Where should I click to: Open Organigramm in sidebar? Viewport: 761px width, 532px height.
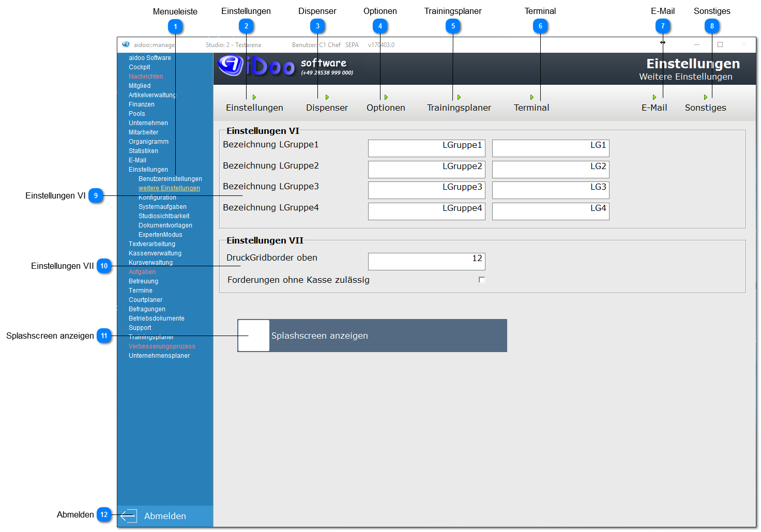pyautogui.click(x=149, y=142)
